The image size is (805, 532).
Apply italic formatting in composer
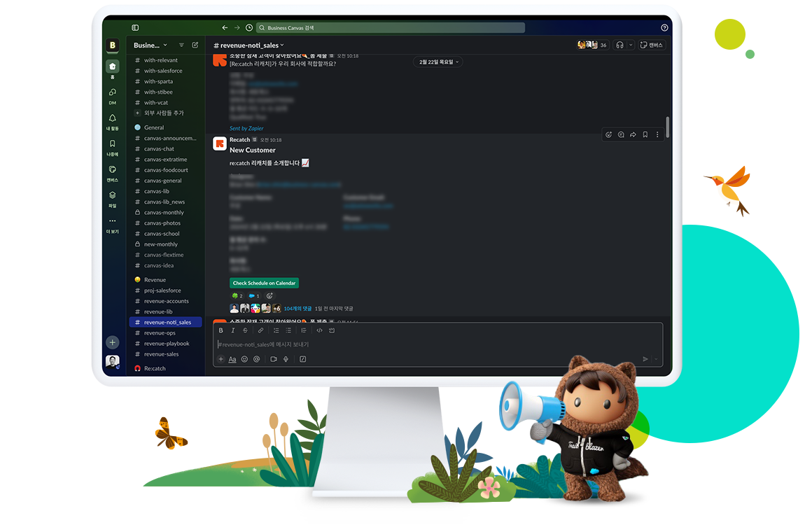pos(233,330)
